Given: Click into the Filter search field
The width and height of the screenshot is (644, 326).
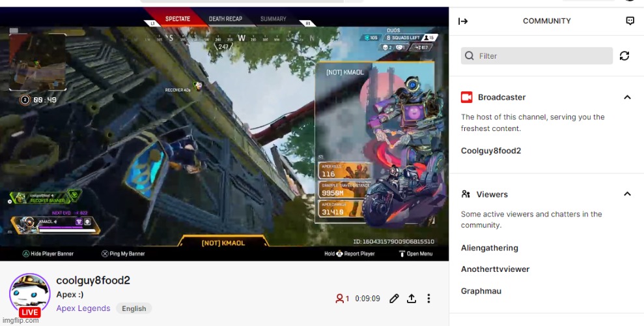Looking at the screenshot, I should pyautogui.click(x=537, y=56).
